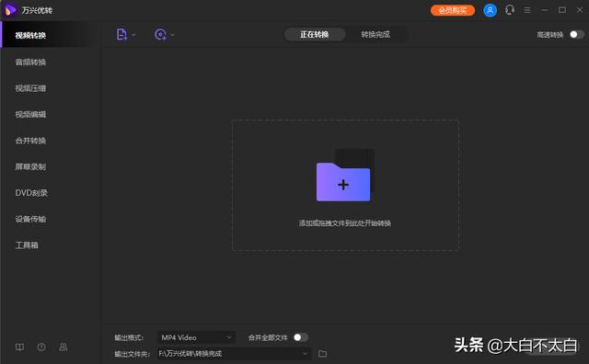Switch to the 正在转换 tab
This screenshot has height=364, width=589.
[315, 35]
